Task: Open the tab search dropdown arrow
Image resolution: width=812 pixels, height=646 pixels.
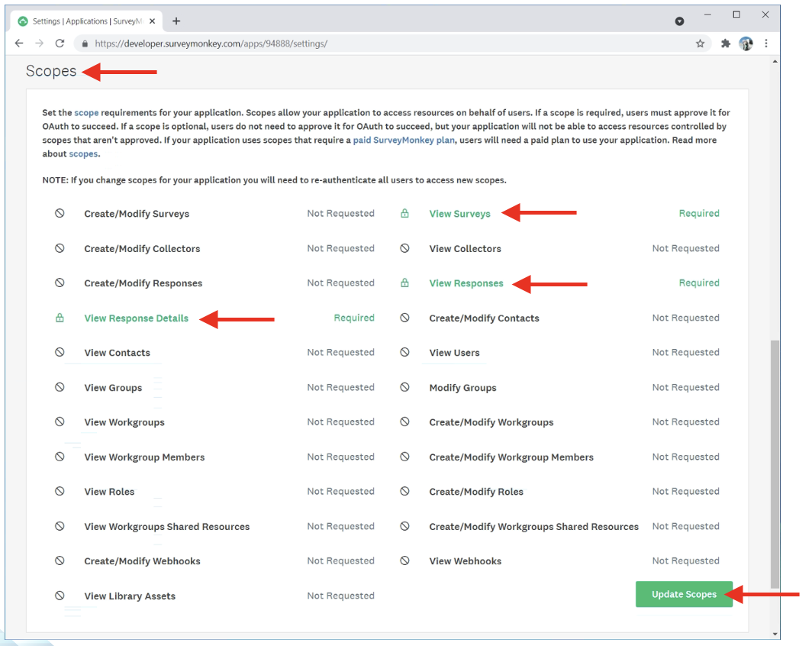Action: (x=679, y=21)
